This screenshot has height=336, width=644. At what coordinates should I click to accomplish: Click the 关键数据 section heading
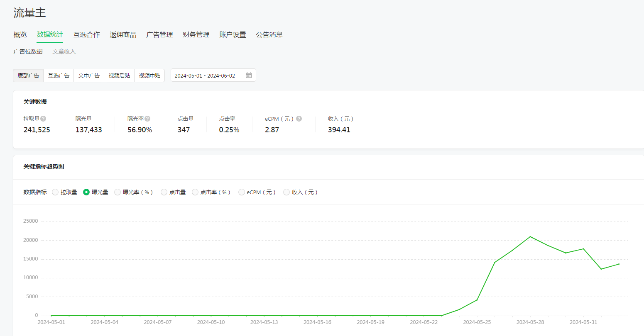35,102
